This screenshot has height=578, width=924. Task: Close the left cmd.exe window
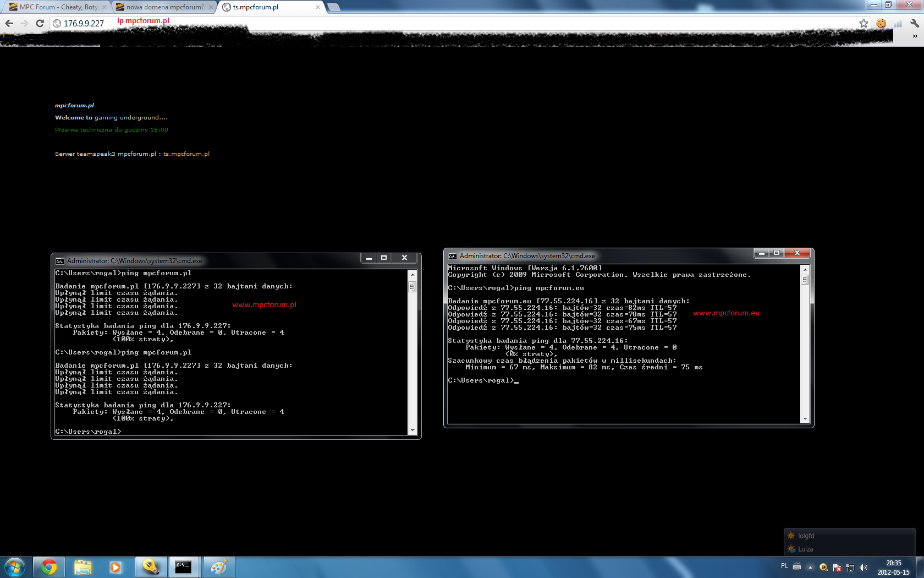[x=404, y=258]
